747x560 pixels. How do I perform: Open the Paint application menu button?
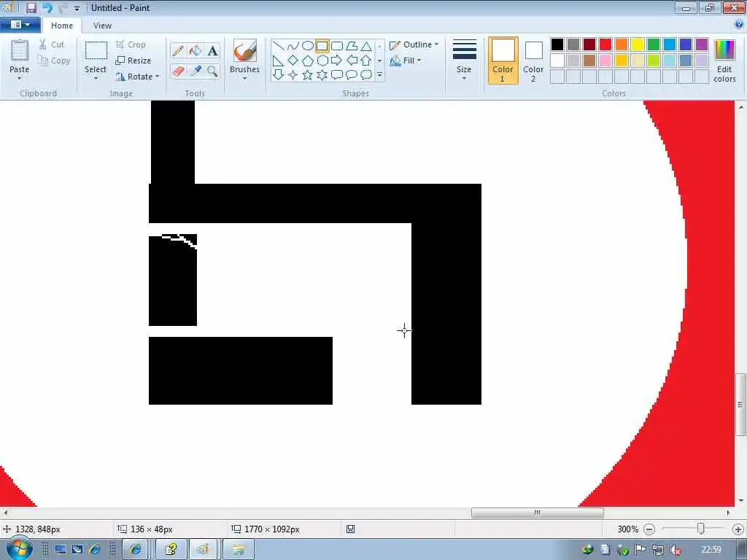[x=20, y=25]
